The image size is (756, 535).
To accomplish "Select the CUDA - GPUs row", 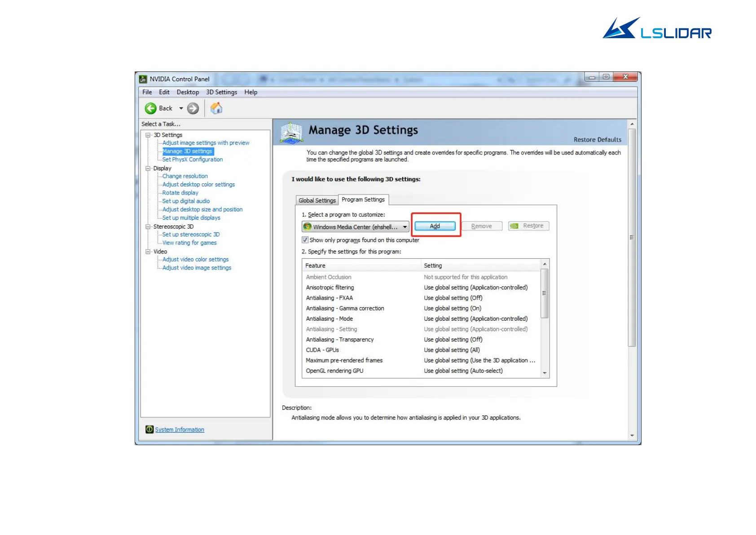I will coord(421,350).
